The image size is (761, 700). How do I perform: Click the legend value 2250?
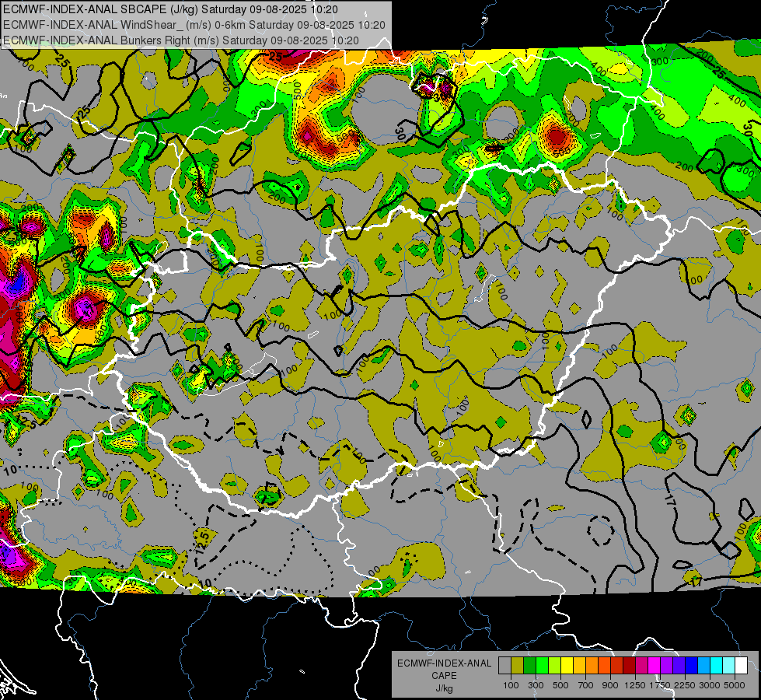[686, 685]
